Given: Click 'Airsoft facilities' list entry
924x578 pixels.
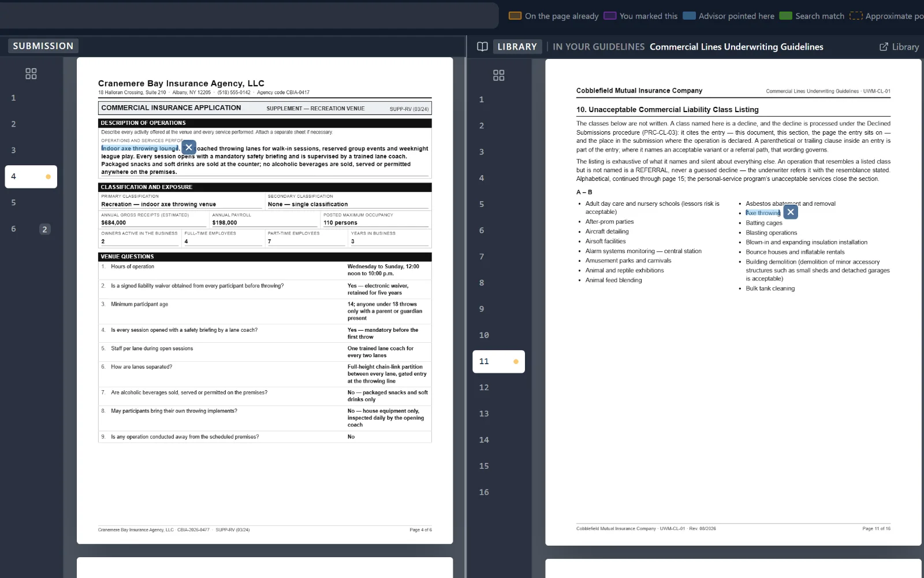Looking at the screenshot, I should (605, 242).
